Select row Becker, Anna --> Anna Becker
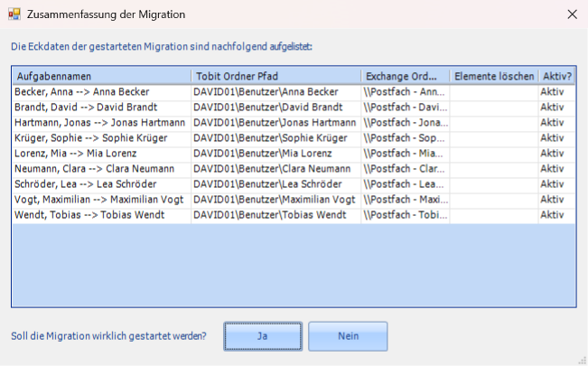588x366 pixels. click(x=294, y=92)
